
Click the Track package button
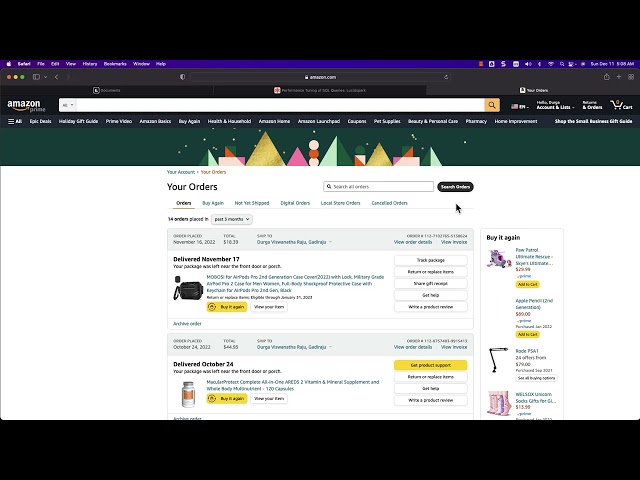click(x=431, y=260)
